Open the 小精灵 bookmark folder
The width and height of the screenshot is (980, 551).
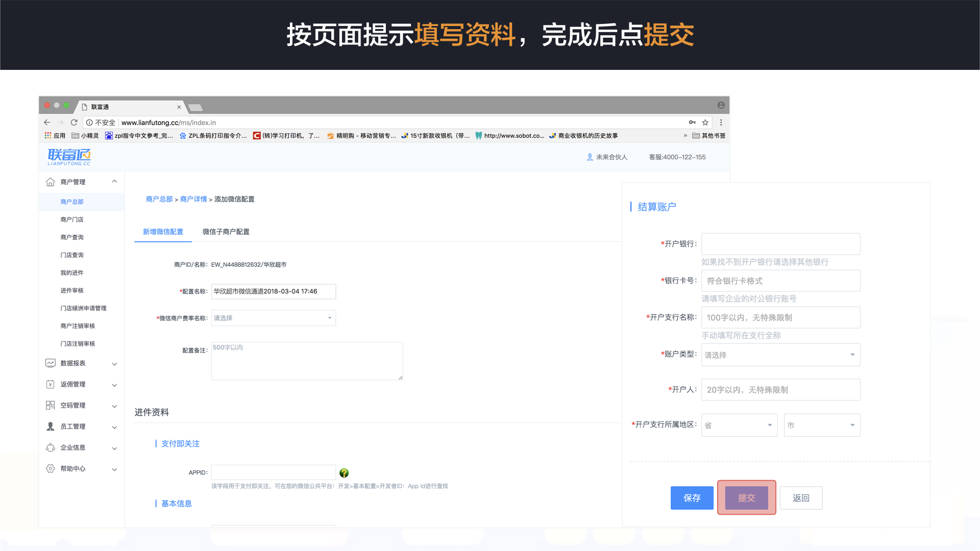[x=85, y=136]
